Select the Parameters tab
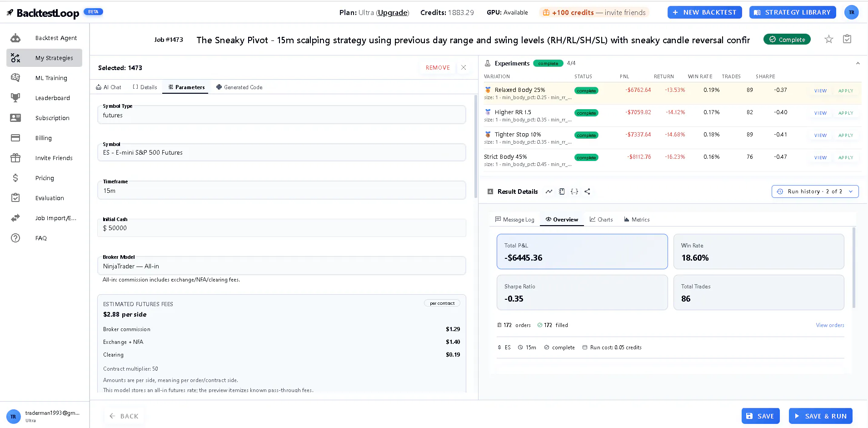Image resolution: width=868 pixels, height=428 pixels. [x=186, y=87]
